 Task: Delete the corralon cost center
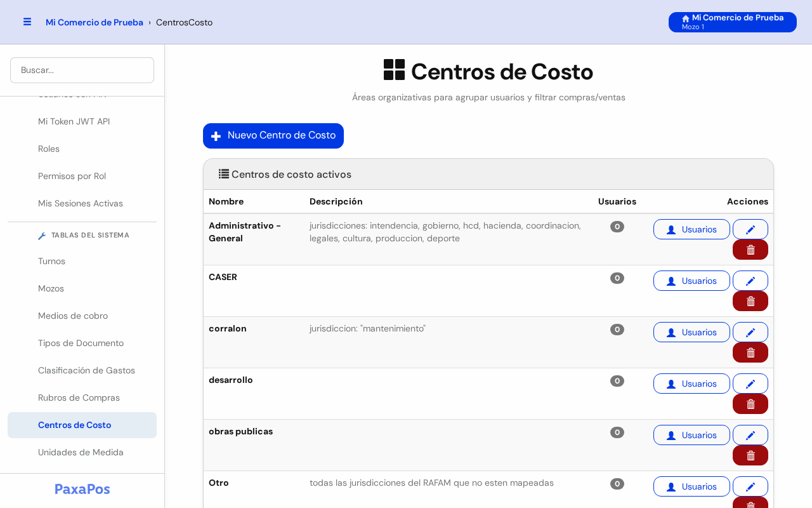pos(750,352)
